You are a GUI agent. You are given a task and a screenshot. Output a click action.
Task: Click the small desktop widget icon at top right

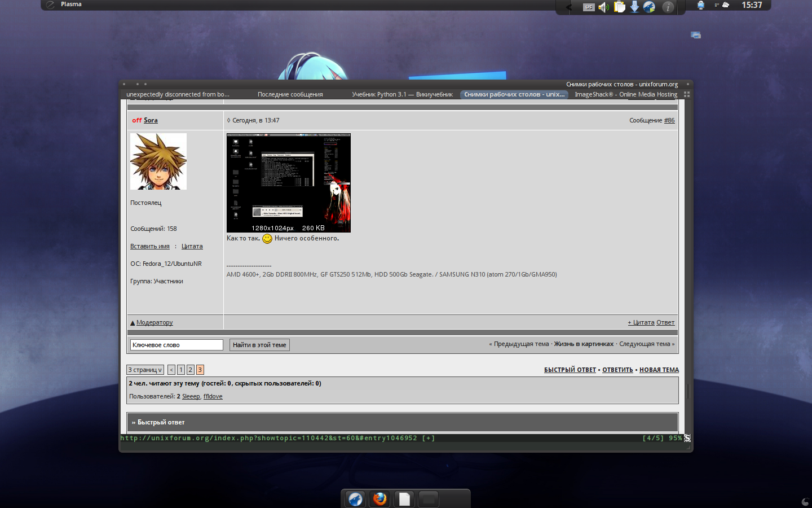tap(696, 35)
